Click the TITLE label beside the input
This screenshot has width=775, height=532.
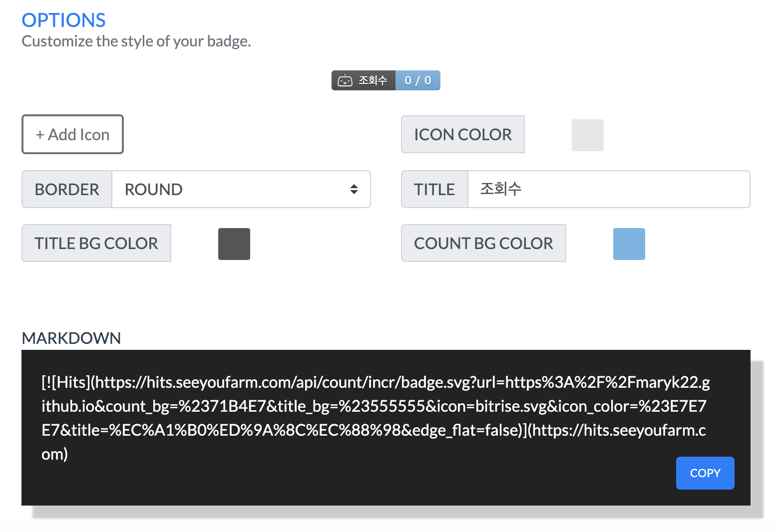coord(434,189)
